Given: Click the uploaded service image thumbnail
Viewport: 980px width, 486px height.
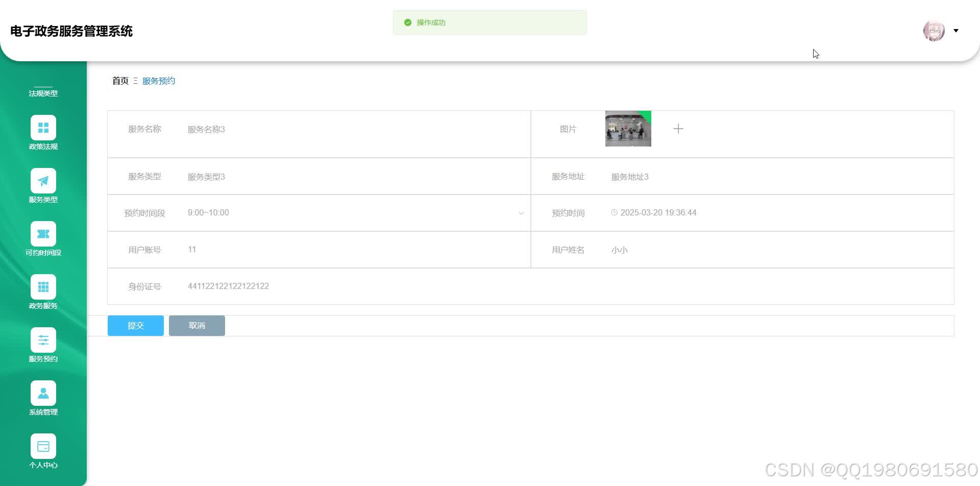Looking at the screenshot, I should pos(628,129).
